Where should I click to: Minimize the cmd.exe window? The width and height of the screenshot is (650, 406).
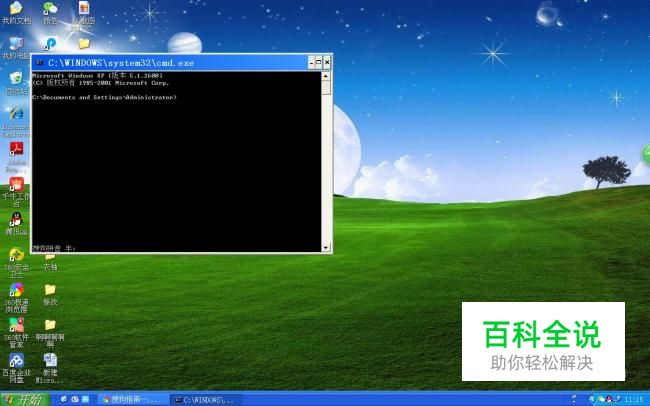[x=312, y=63]
